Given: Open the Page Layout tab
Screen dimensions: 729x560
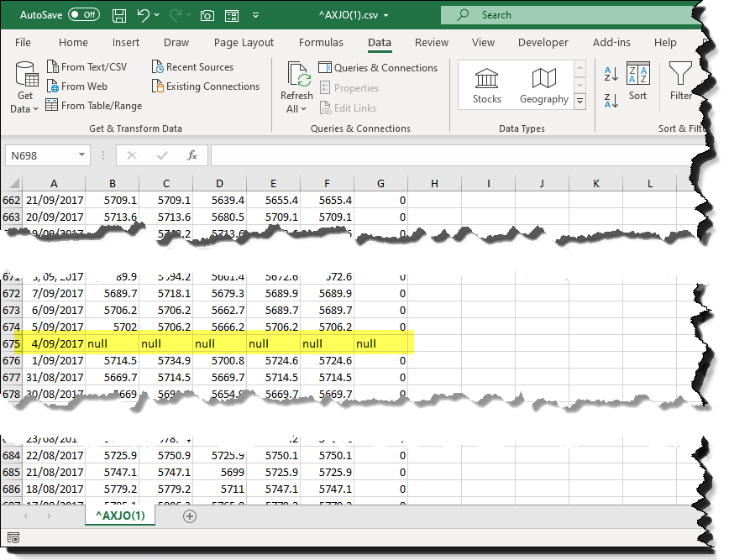Looking at the screenshot, I should pos(244,43).
